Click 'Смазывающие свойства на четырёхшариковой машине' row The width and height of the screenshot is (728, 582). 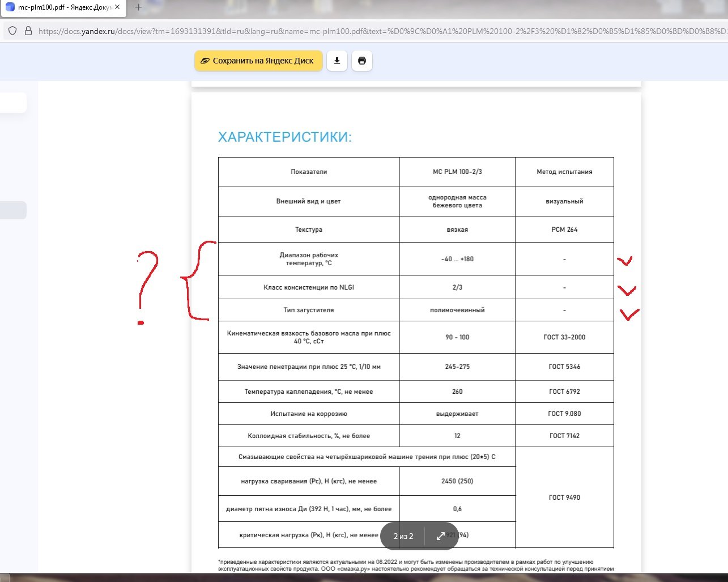(x=367, y=457)
